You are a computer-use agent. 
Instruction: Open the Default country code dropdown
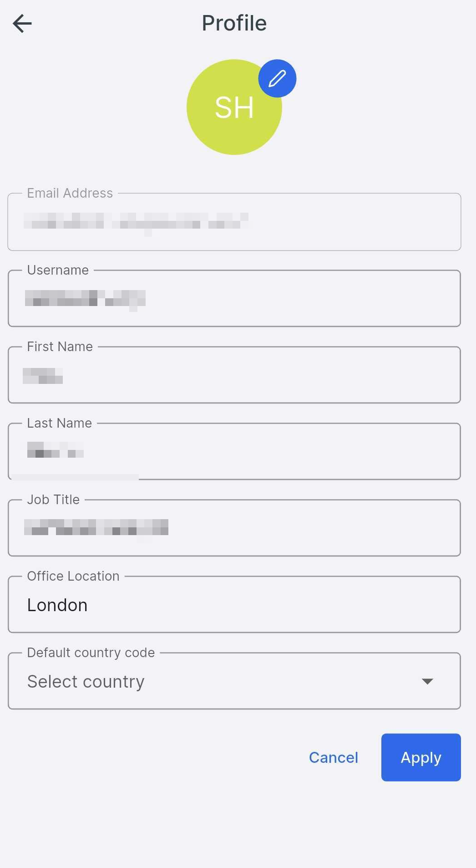tap(234, 681)
